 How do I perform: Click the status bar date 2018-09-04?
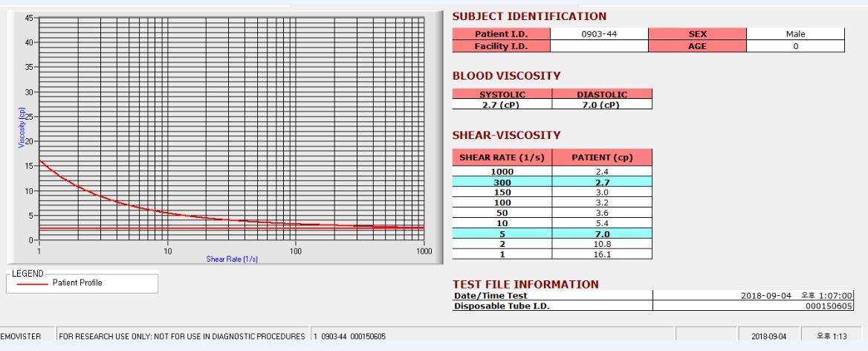tap(768, 336)
